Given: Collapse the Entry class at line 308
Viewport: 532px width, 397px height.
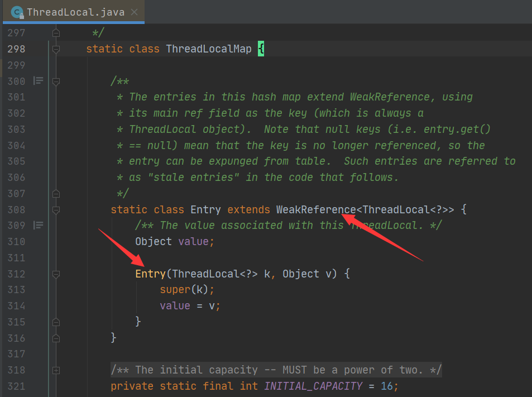Looking at the screenshot, I should [55, 210].
